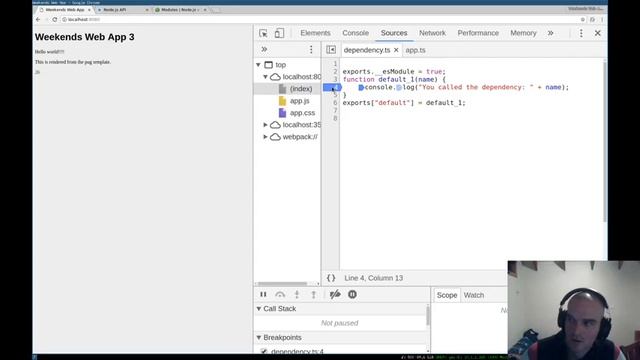Show more DevTools tabs chevron

coord(551,33)
